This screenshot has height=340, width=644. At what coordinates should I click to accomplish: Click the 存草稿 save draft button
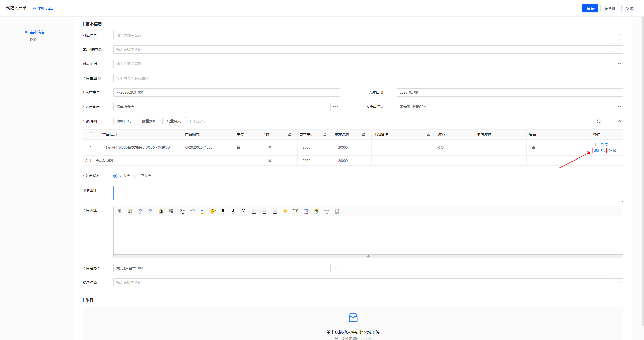pyautogui.click(x=610, y=8)
